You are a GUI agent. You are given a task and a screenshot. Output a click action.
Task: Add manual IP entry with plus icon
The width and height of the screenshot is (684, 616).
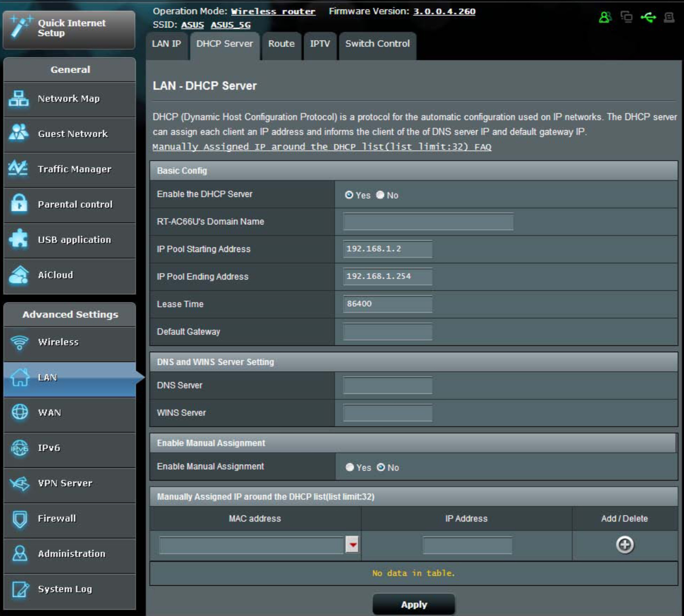coord(625,545)
